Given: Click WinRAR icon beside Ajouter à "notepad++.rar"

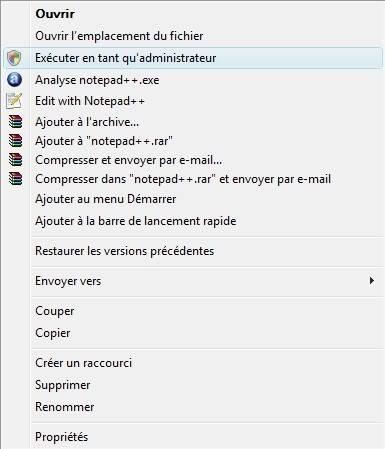Looking at the screenshot, I should pos(15,141).
